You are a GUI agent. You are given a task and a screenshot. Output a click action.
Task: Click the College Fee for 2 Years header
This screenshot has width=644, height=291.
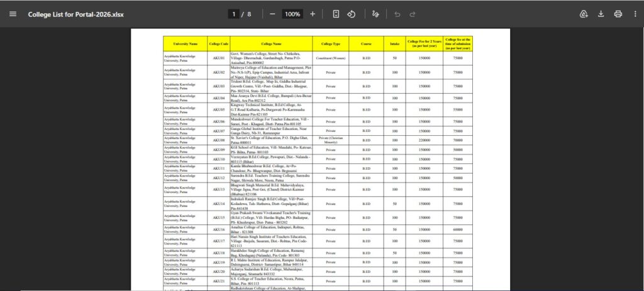pyautogui.click(x=425, y=43)
